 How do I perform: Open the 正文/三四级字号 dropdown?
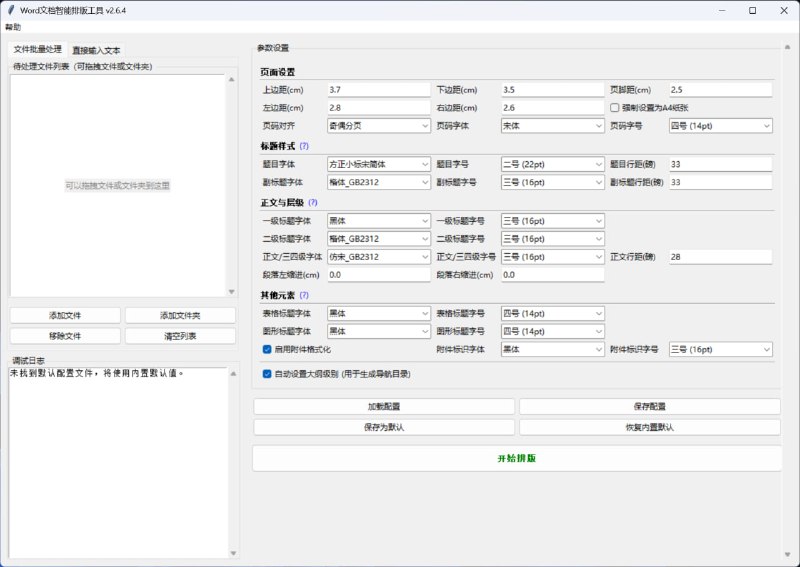point(553,257)
